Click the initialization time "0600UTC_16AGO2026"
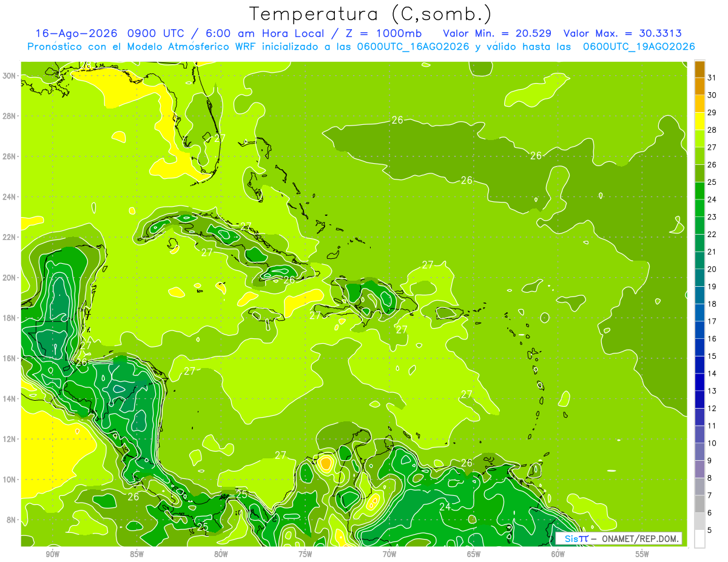 pos(412,47)
